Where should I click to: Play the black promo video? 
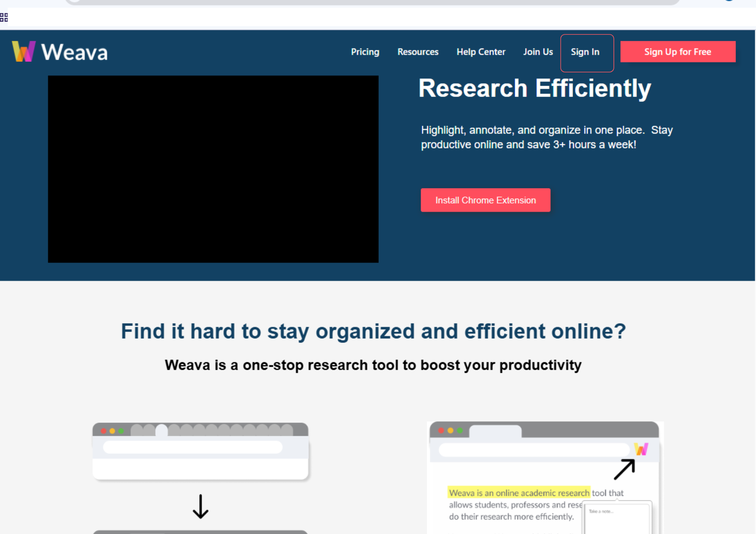click(x=213, y=169)
